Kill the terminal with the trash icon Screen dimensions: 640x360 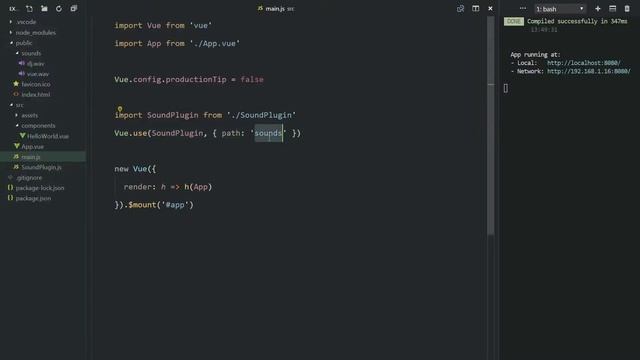point(627,9)
